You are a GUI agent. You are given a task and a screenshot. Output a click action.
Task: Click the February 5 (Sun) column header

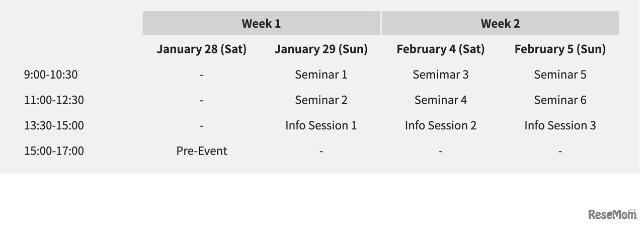(x=560, y=49)
